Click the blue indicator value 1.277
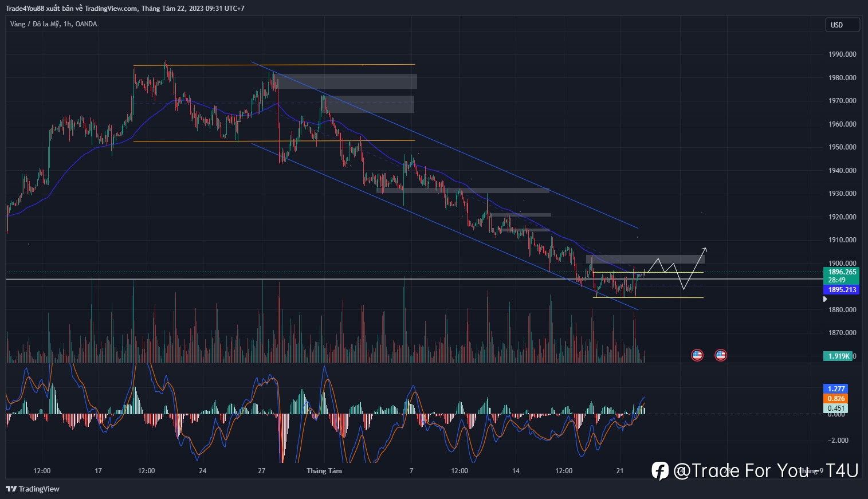868x499 pixels. pyautogui.click(x=836, y=388)
